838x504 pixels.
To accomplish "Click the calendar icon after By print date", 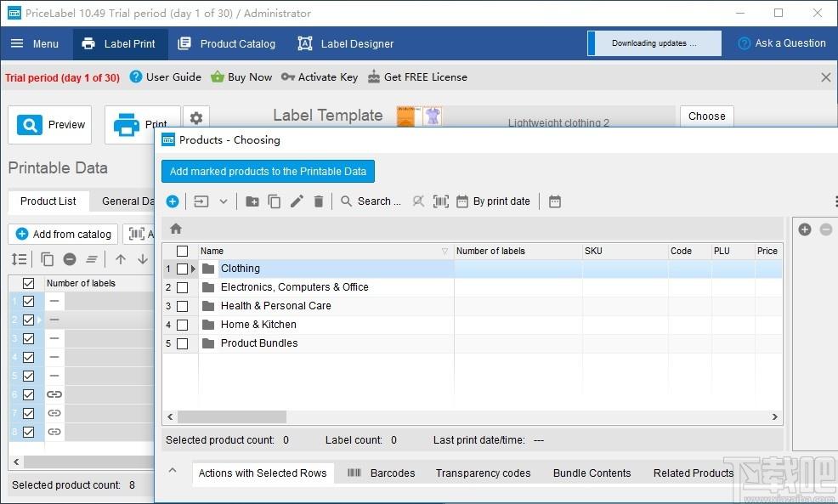I will pos(555,201).
